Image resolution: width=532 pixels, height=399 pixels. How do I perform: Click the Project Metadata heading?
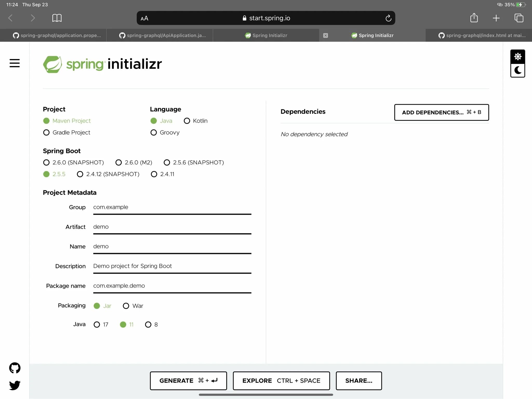(70, 192)
